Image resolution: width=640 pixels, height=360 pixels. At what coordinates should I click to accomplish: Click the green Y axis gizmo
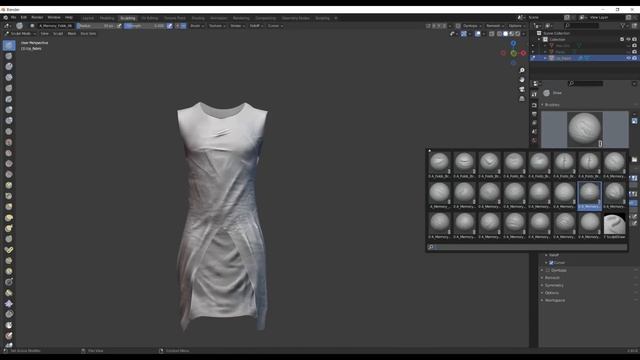tap(513, 53)
